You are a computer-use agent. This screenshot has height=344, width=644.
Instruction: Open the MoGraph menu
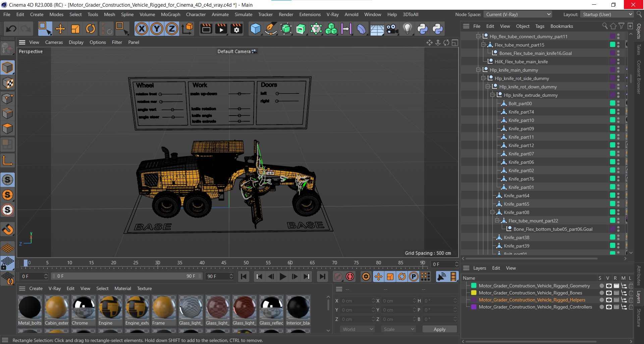coord(170,14)
